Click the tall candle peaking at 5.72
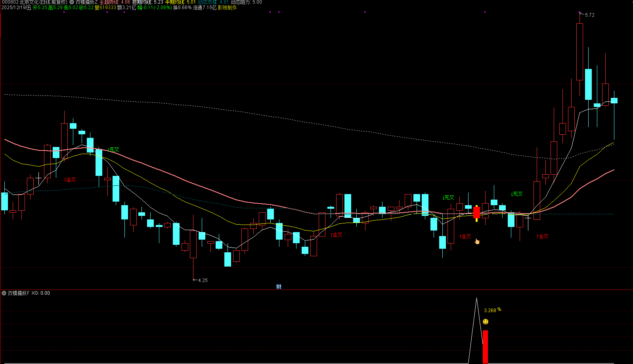Screen dimensions: 633x364 click(x=579, y=52)
